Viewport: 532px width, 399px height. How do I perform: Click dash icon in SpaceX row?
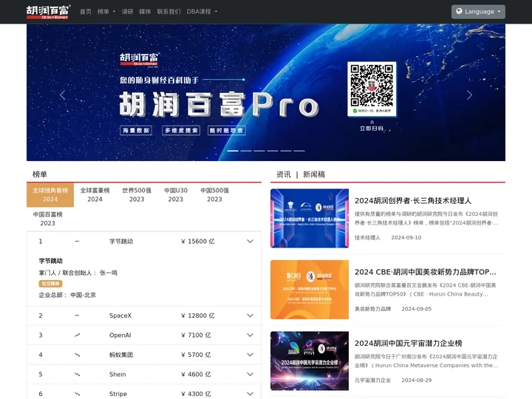(x=77, y=316)
